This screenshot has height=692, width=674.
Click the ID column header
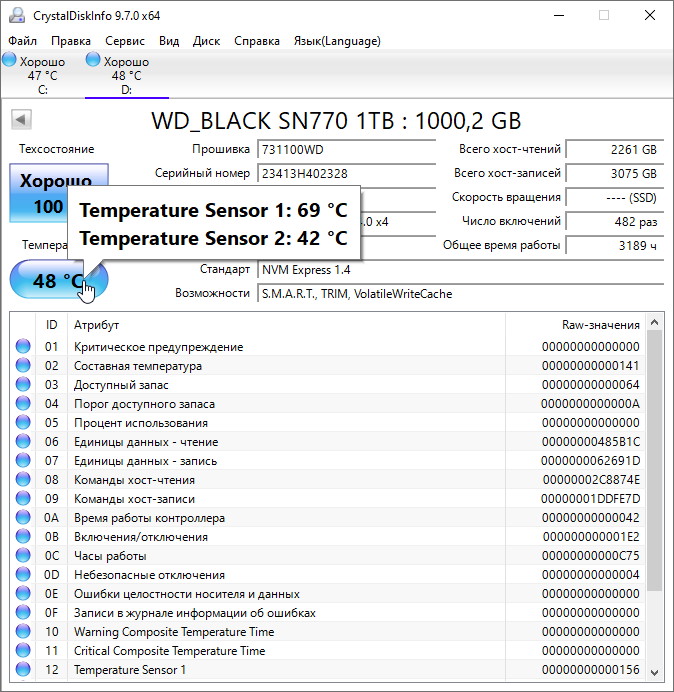[51, 325]
